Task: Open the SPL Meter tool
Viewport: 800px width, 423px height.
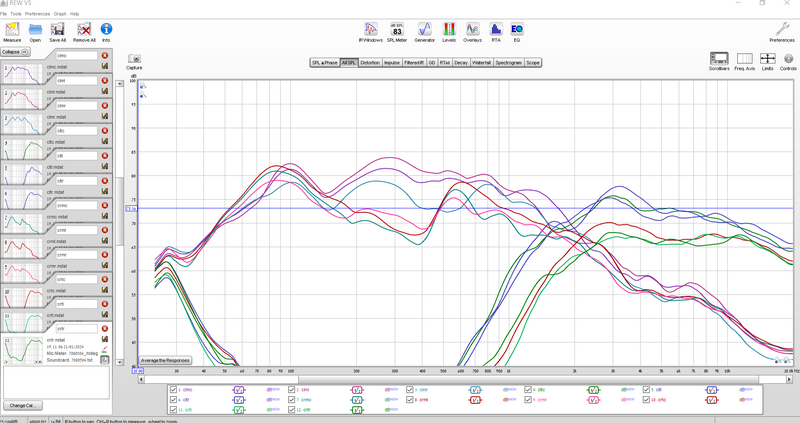Action: 396,30
